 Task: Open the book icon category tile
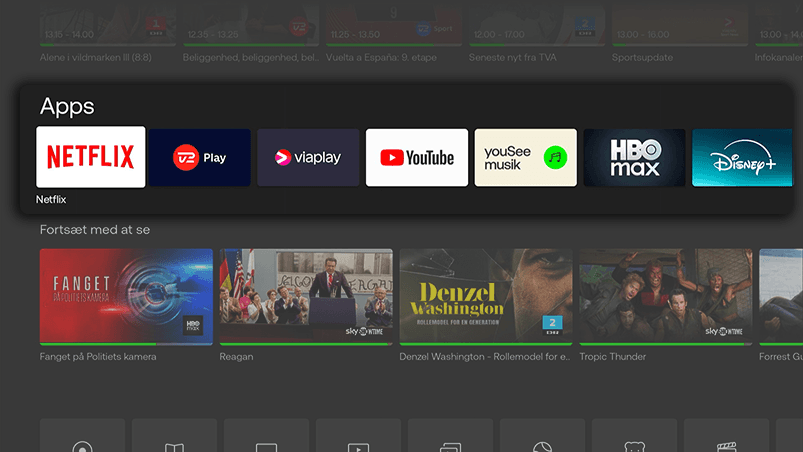click(174, 438)
